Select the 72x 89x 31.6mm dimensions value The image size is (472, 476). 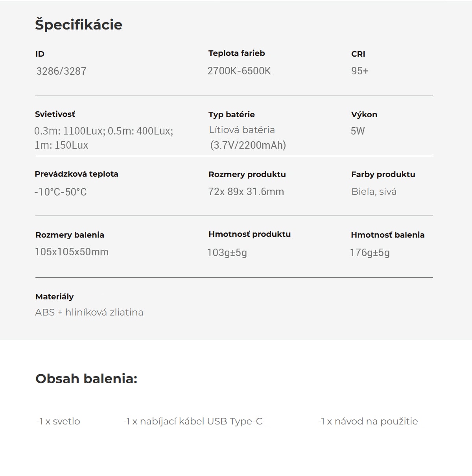[x=246, y=192]
